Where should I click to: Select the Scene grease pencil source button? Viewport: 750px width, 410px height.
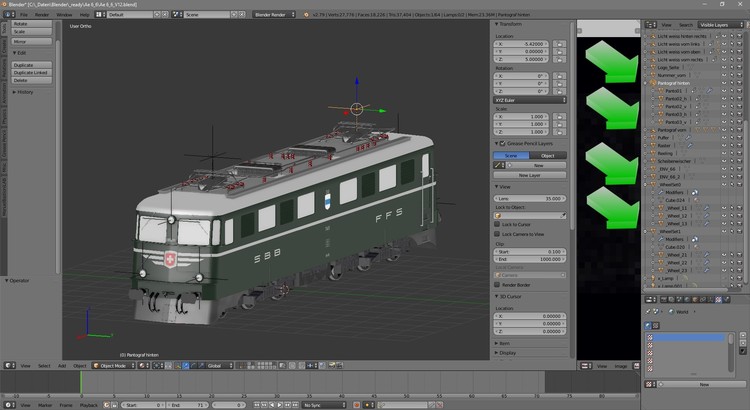(511, 155)
